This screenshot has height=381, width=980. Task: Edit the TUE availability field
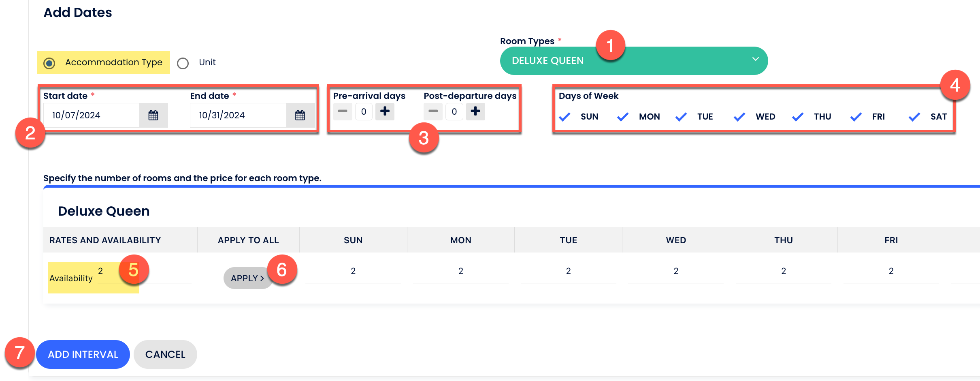point(568,272)
